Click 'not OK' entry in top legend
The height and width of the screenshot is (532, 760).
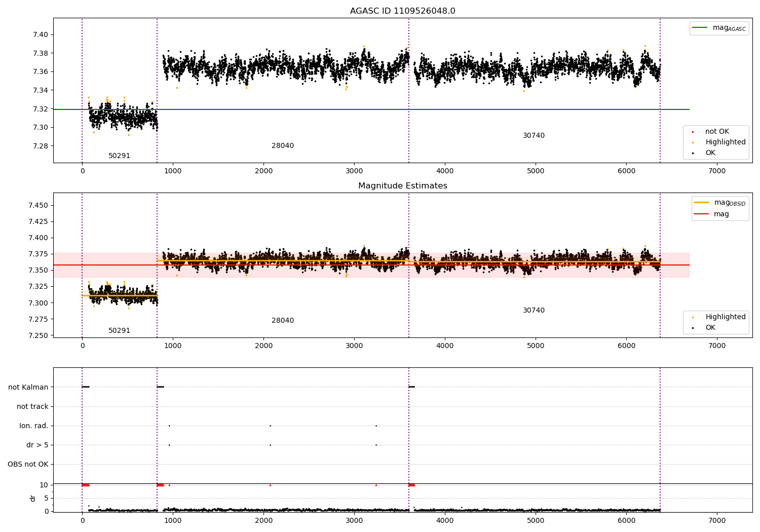point(717,132)
